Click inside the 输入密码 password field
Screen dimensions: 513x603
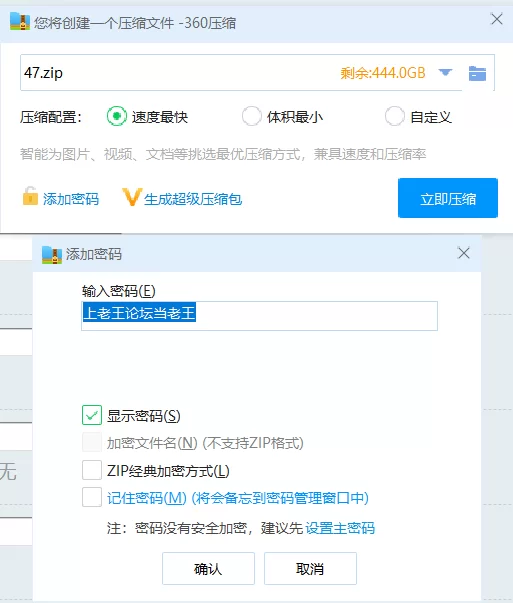pyautogui.click(x=260, y=316)
